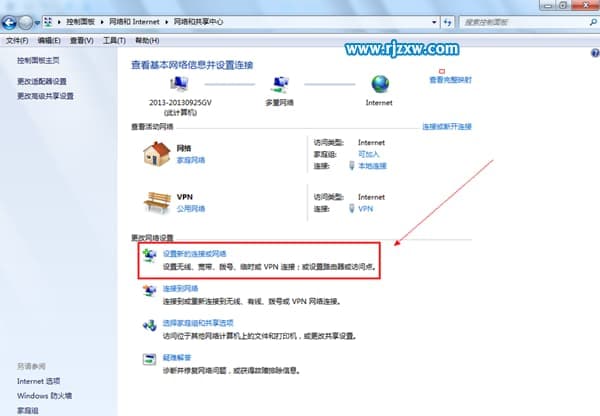Focus the Control Panel search box
Screen dimensions: 600x416
click(x=524, y=22)
